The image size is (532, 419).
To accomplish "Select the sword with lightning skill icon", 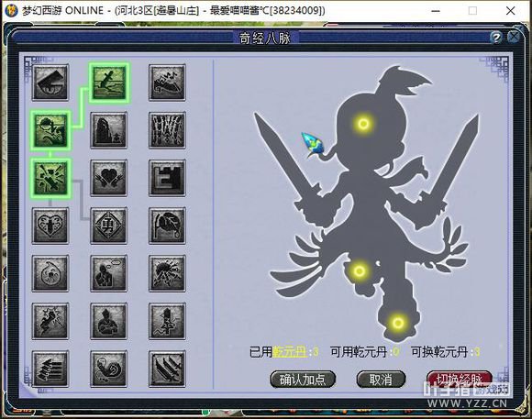I will click(x=167, y=321).
